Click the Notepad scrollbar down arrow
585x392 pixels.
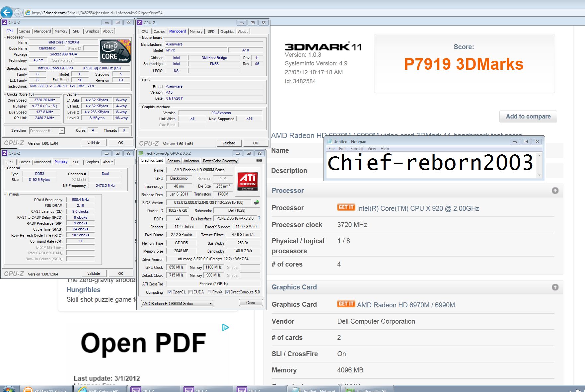point(539,175)
